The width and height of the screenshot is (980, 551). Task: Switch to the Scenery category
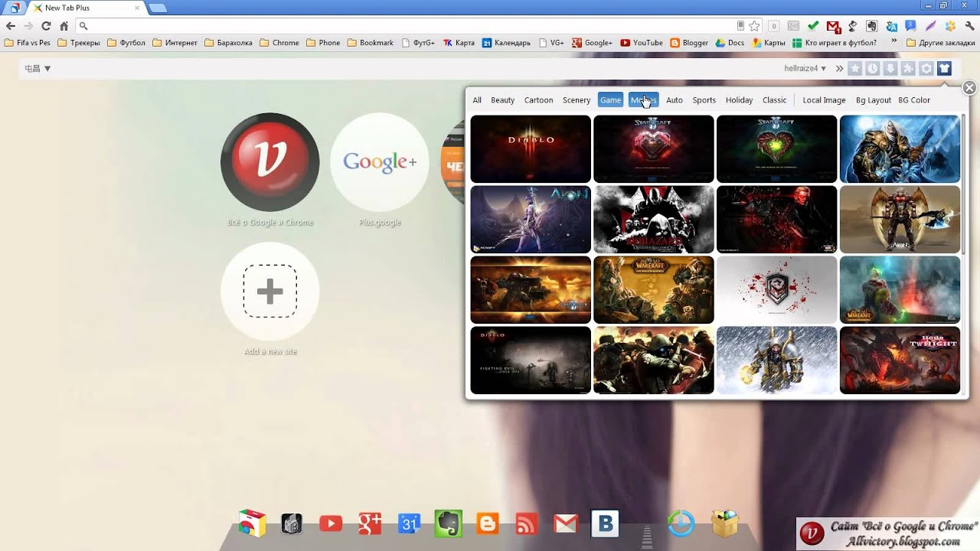(577, 100)
